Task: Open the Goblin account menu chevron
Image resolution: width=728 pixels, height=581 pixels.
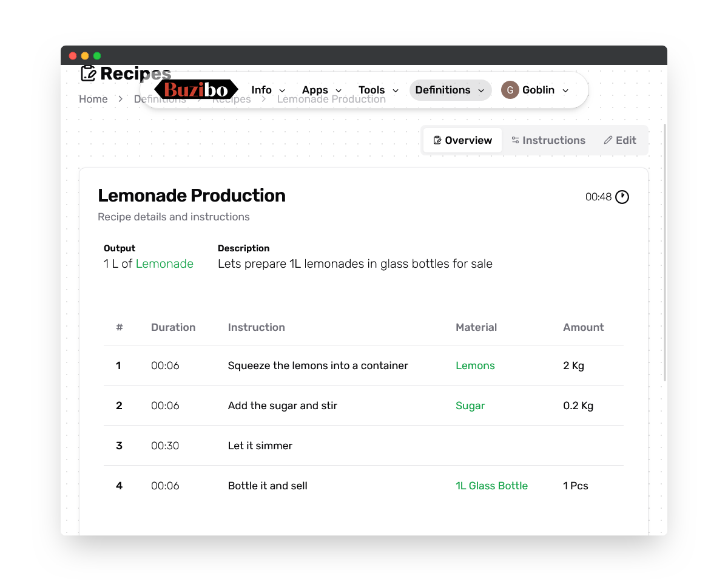Action: (565, 90)
